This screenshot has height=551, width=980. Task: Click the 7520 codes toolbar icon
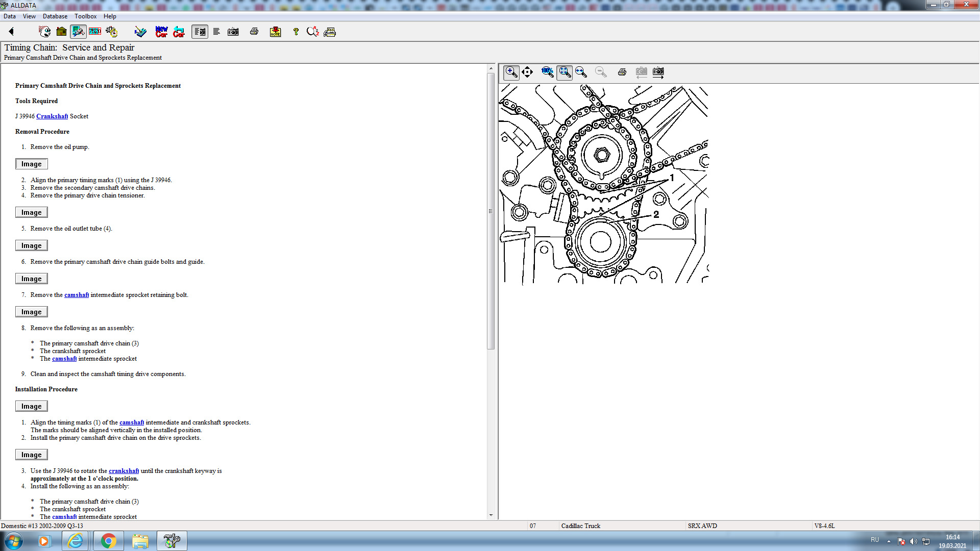point(95,32)
